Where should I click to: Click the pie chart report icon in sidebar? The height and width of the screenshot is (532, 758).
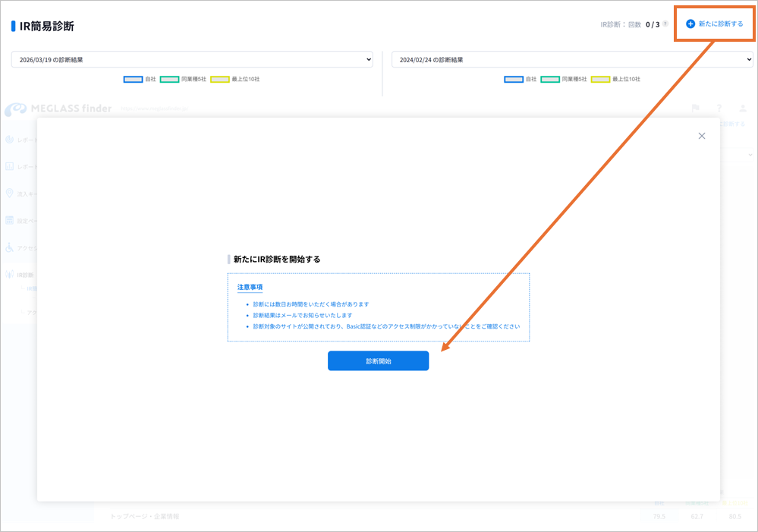(x=9, y=140)
